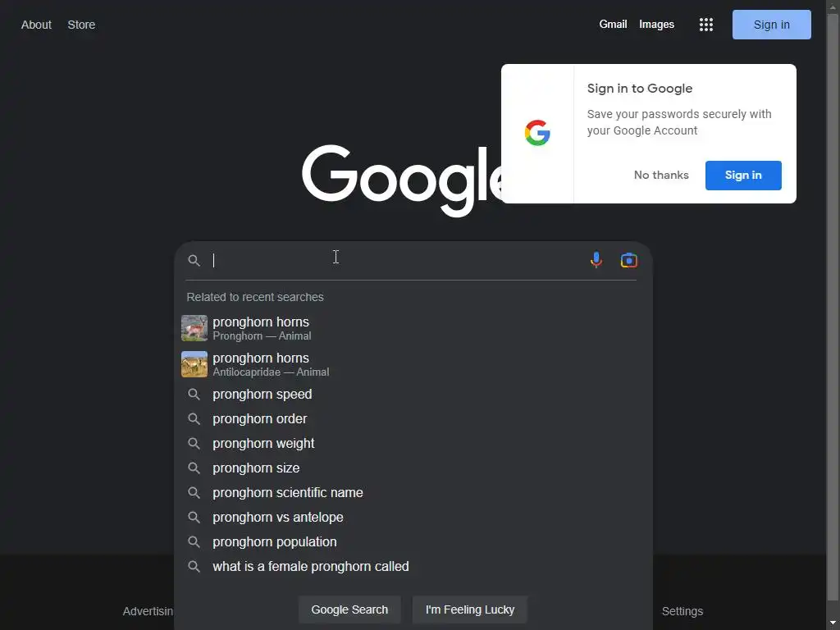
Task: Dismiss popup with No thanks
Action: click(661, 176)
